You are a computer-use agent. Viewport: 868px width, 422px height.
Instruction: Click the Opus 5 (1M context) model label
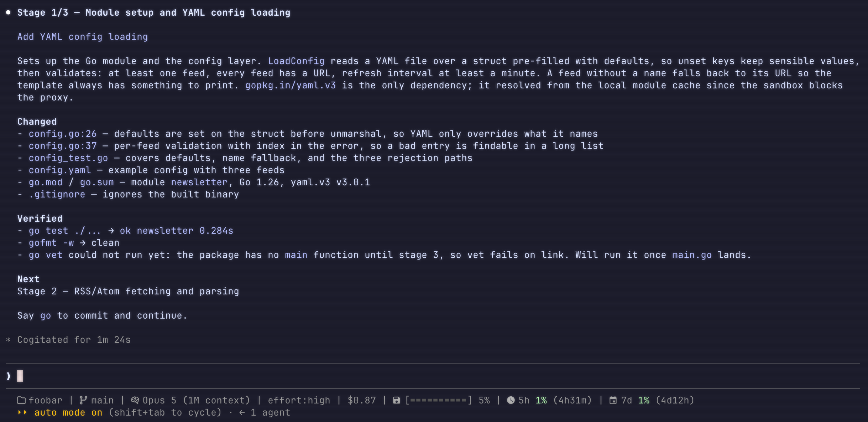(197, 400)
